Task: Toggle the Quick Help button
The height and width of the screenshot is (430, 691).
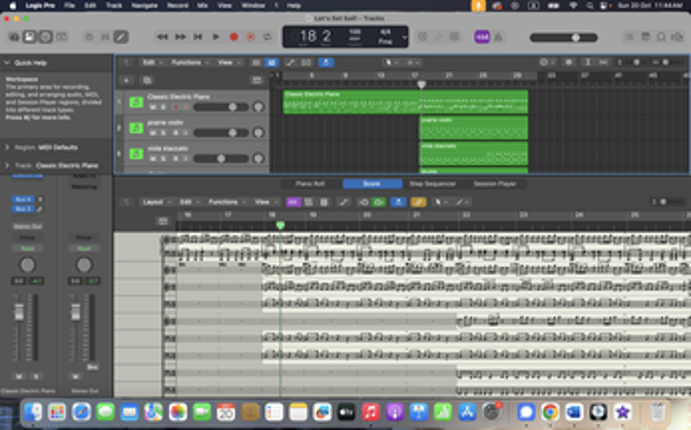Action: point(45,37)
